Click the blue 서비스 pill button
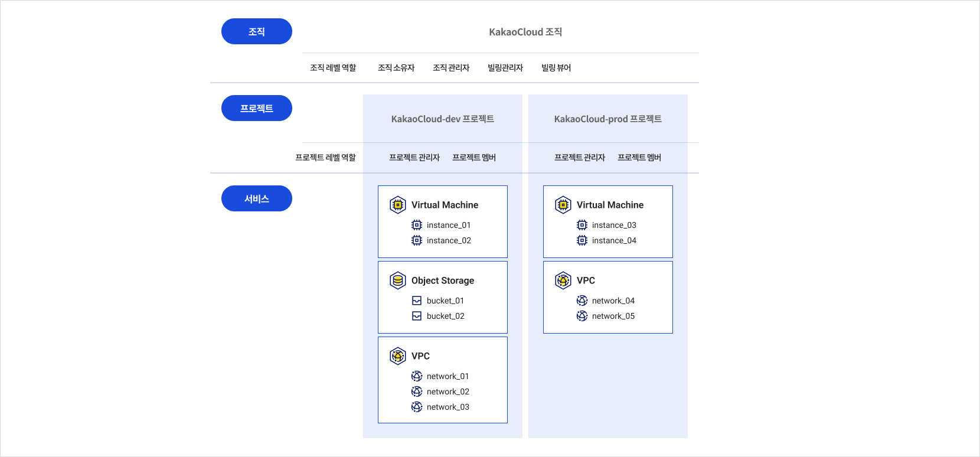This screenshot has height=457, width=980. tap(257, 198)
